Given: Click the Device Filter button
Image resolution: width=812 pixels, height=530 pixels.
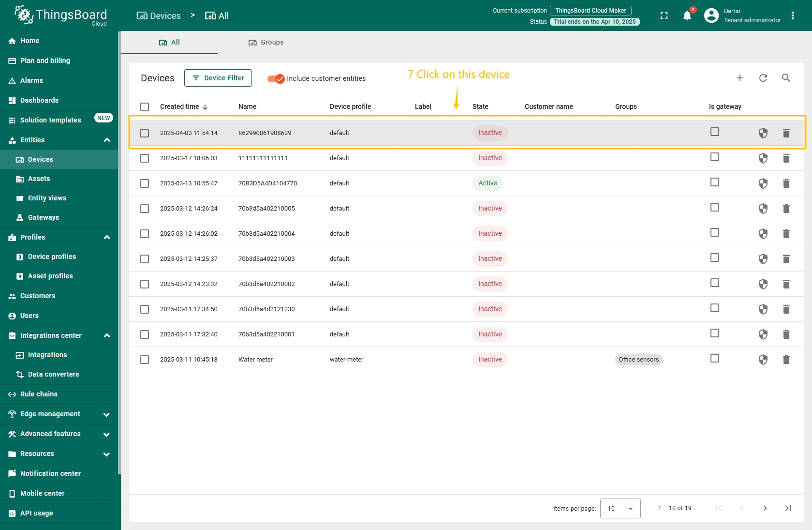Looking at the screenshot, I should coord(218,78).
